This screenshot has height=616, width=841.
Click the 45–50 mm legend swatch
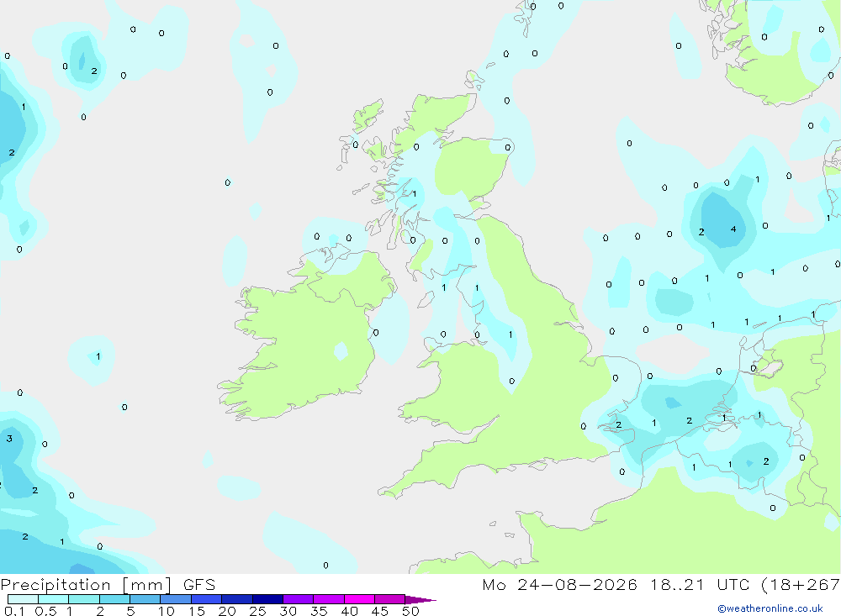(x=390, y=599)
